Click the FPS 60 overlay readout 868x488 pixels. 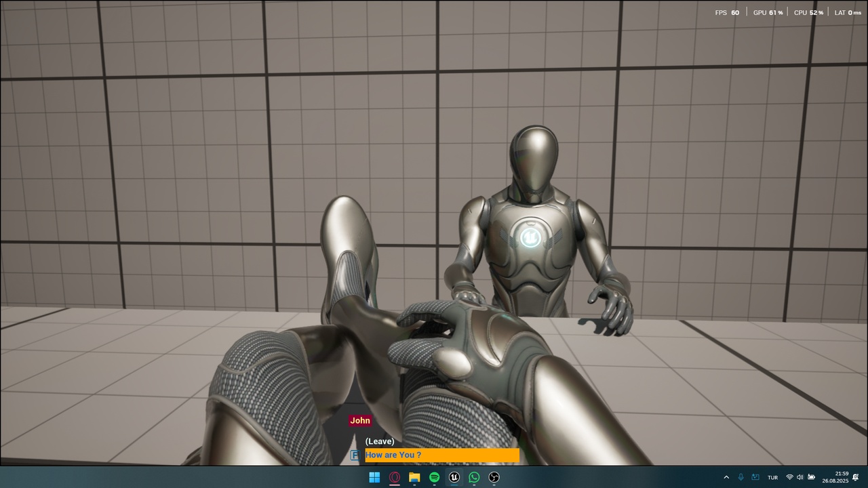pos(727,12)
